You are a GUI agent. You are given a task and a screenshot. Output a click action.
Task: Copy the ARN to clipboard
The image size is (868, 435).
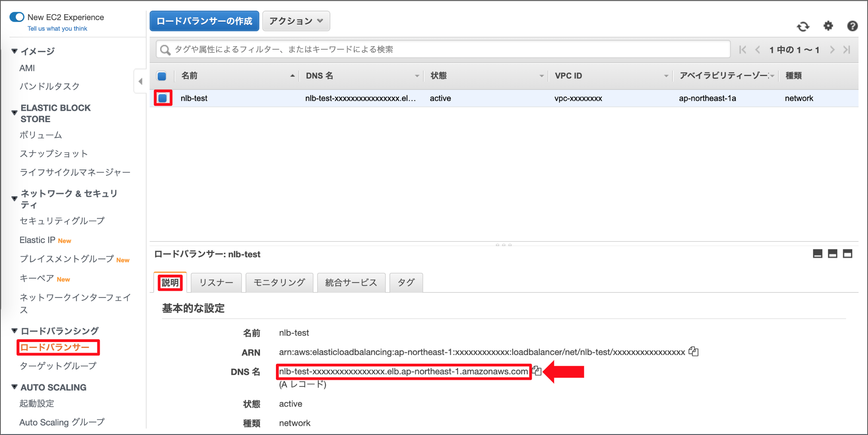(x=693, y=351)
